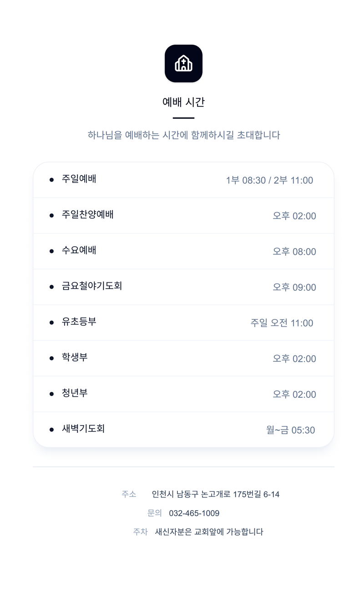Click the bullet beside 학생부
Image resolution: width=364 pixels, height=613 pixels.
point(51,358)
